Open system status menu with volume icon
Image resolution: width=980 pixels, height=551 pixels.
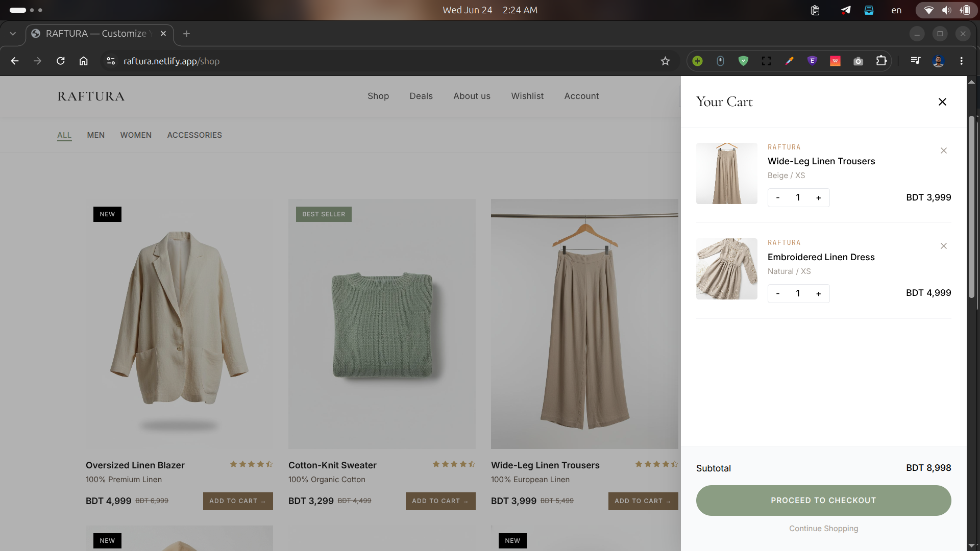click(x=946, y=10)
